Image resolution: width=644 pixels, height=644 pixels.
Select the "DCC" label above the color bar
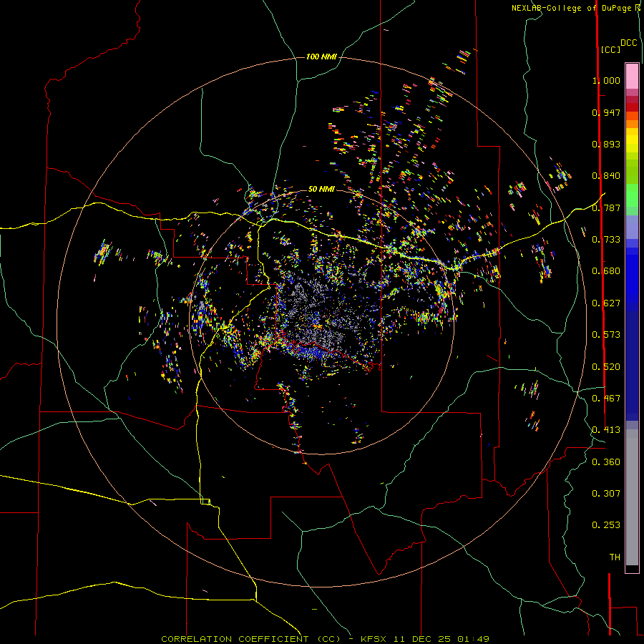coord(629,43)
